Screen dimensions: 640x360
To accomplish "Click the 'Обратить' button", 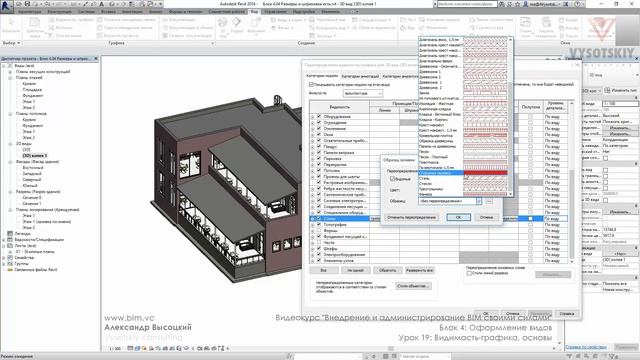I will point(387,271).
